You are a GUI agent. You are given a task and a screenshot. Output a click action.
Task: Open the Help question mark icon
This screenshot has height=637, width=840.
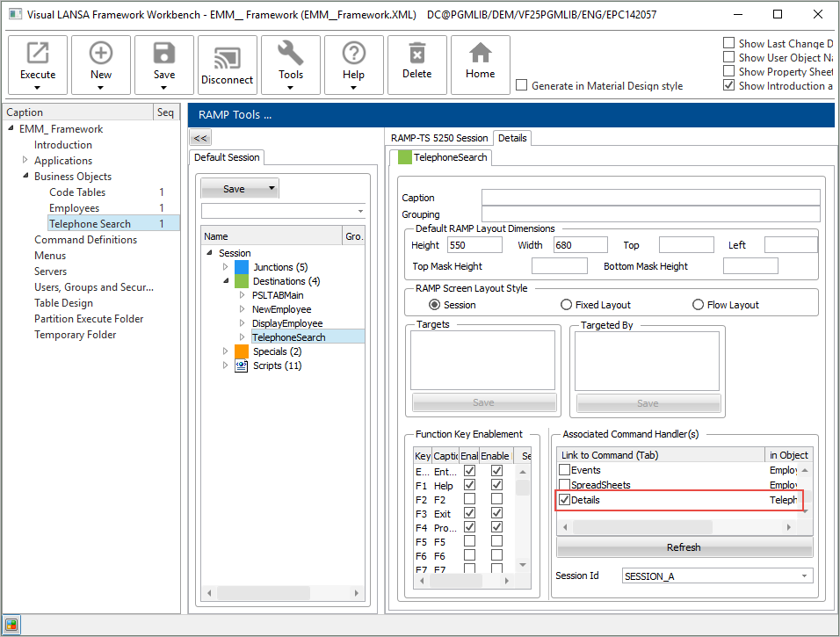pos(353,54)
